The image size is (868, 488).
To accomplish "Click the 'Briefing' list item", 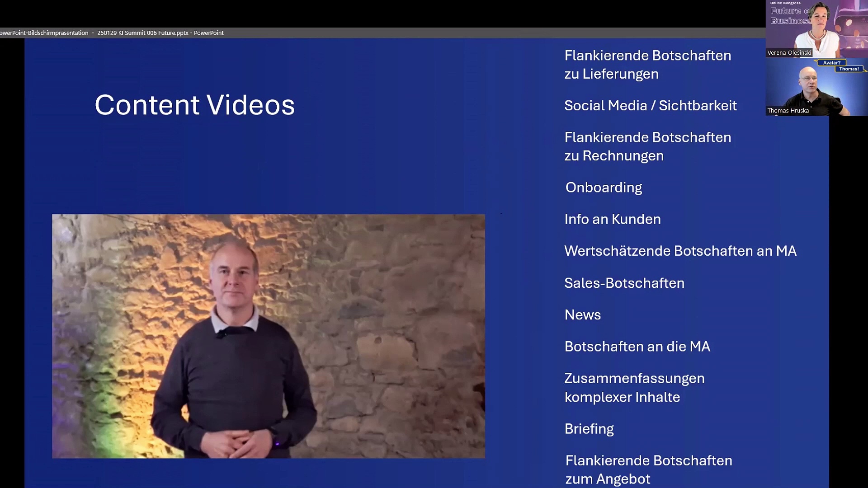I will coord(589,429).
